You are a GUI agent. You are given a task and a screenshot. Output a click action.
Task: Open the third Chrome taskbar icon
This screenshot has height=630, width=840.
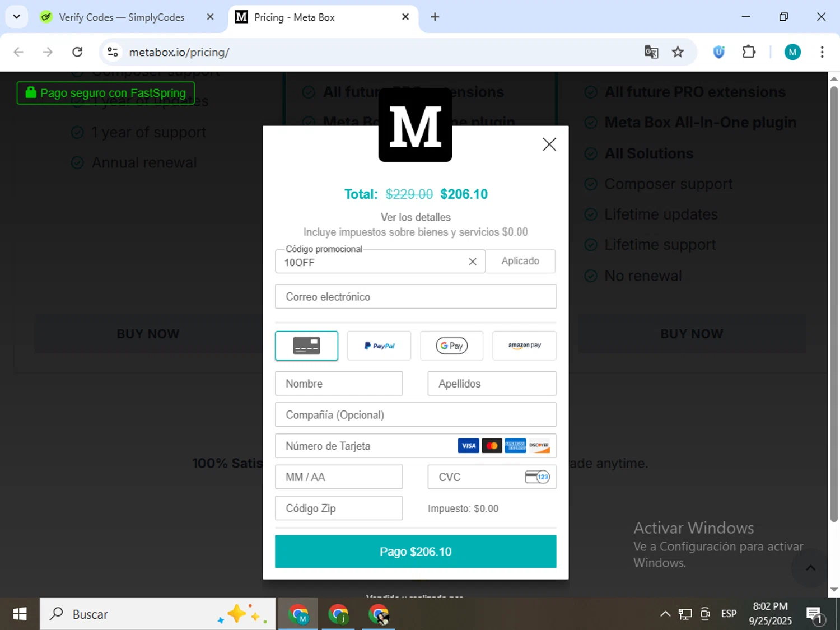379,614
